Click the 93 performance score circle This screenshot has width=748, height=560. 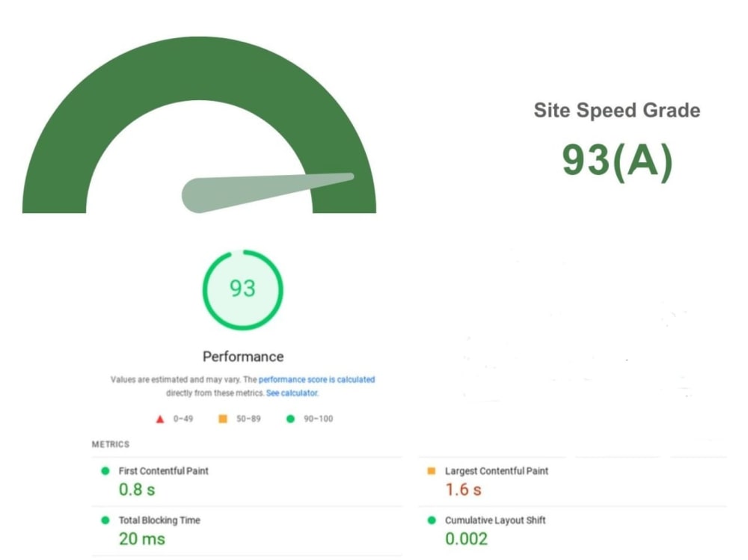243,289
